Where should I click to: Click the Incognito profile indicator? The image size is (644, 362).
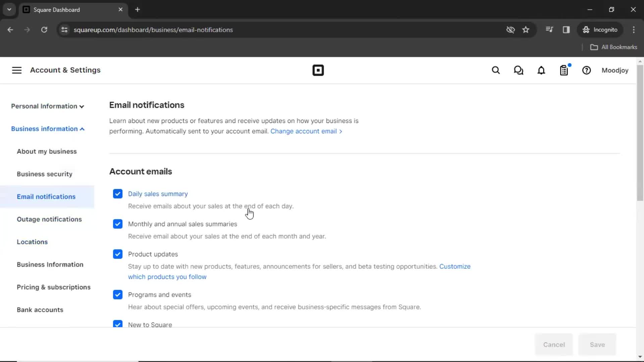click(x=600, y=30)
